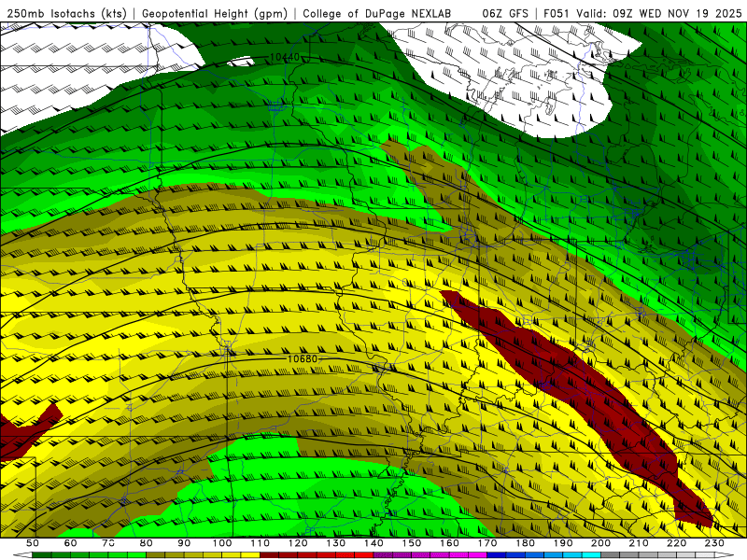
Task: Click the dark gray swatch starting at 200
Action: [x=611, y=554]
